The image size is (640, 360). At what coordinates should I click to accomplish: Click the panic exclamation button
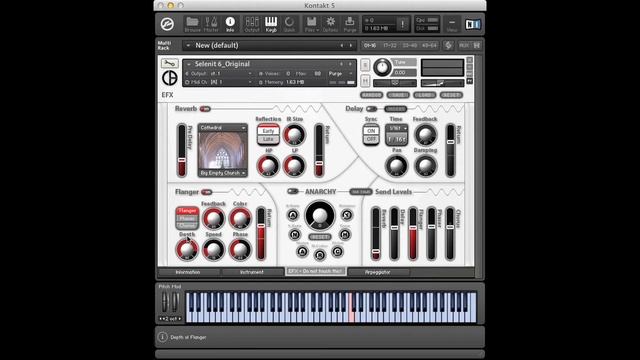pos(402,24)
